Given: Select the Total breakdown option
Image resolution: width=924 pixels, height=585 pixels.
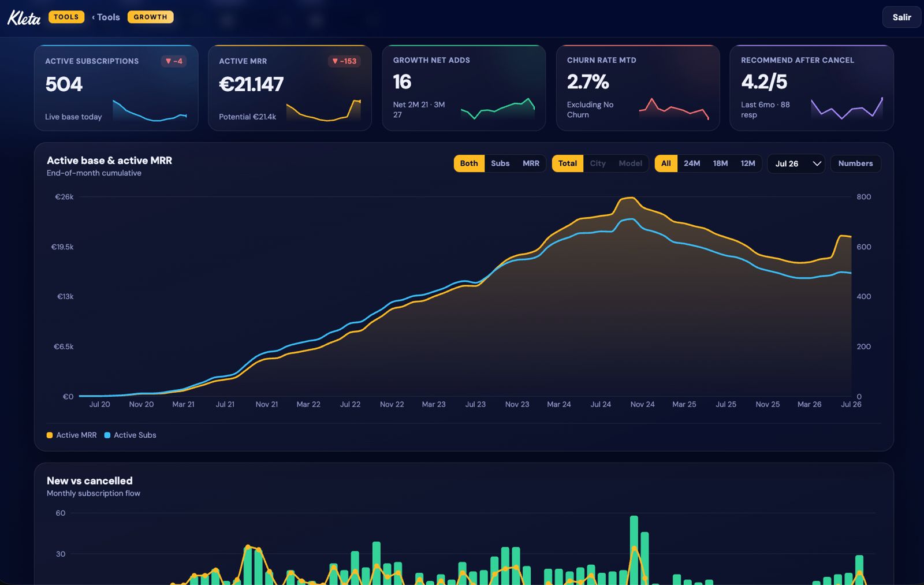Looking at the screenshot, I should (568, 163).
